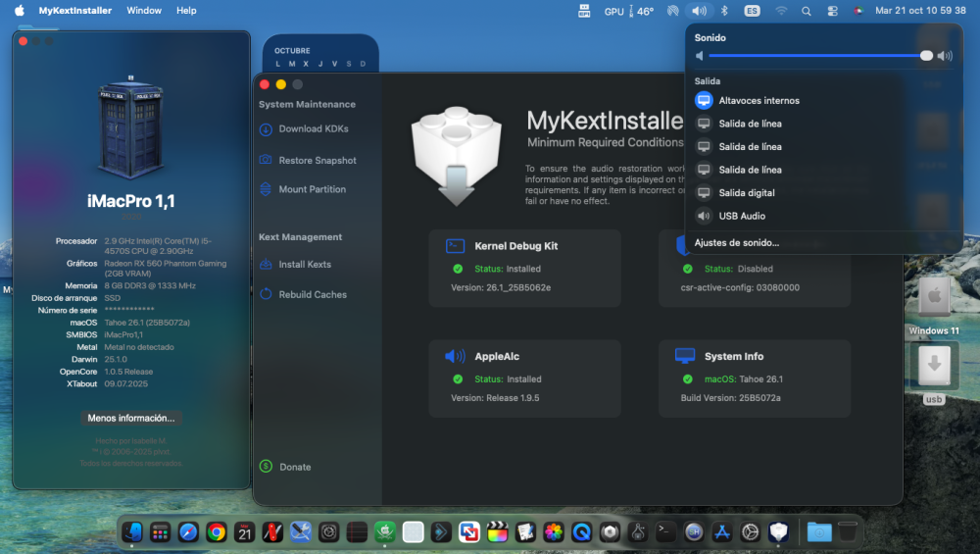Open Terminal from the dock
The width and height of the screenshot is (980, 554).
[x=665, y=532]
